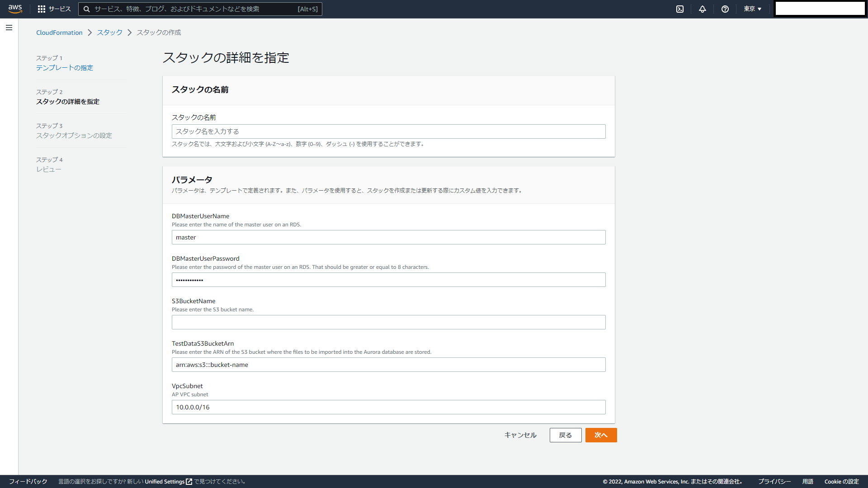Click the フィードバック link

[x=29, y=481]
